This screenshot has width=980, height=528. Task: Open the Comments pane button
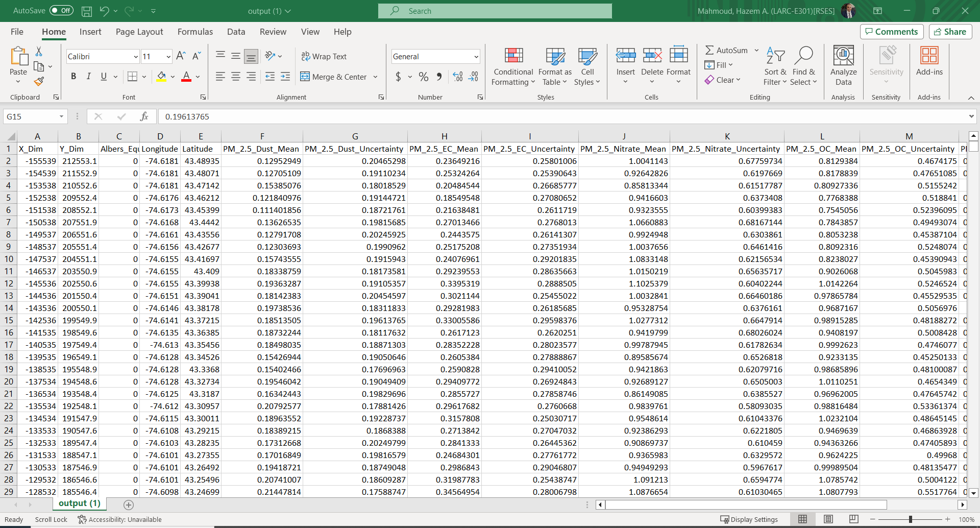point(891,32)
